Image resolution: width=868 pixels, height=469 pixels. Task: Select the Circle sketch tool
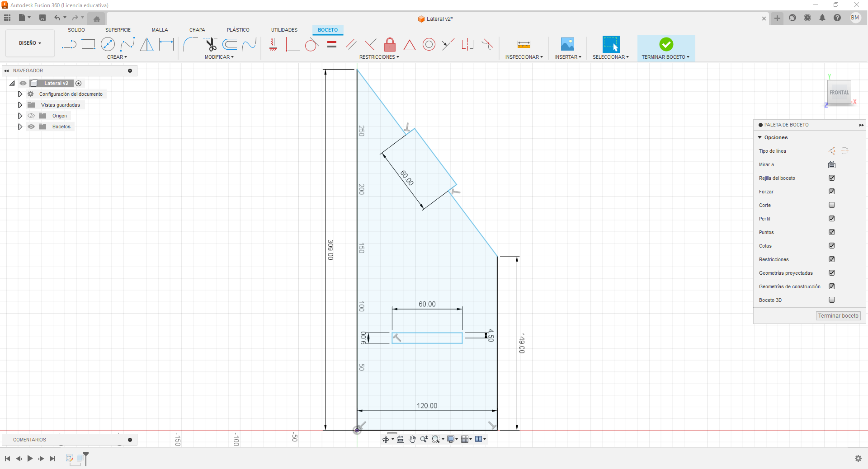108,44
